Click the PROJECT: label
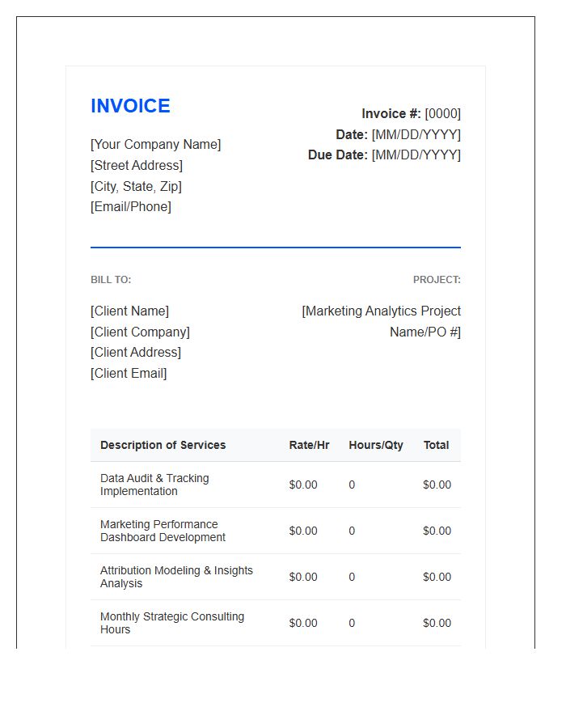Viewport: 566px width, 728px height. [x=437, y=280]
